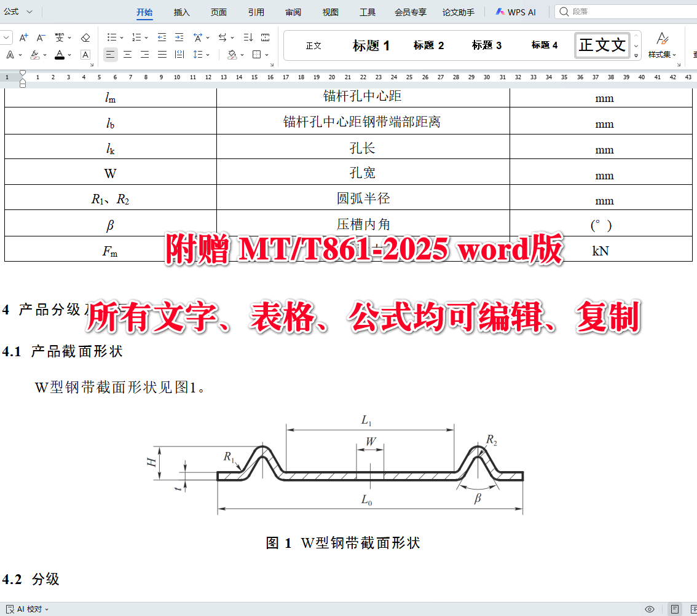This screenshot has height=616, width=697.
Task: Justify the paragraph text
Action: click(x=162, y=55)
